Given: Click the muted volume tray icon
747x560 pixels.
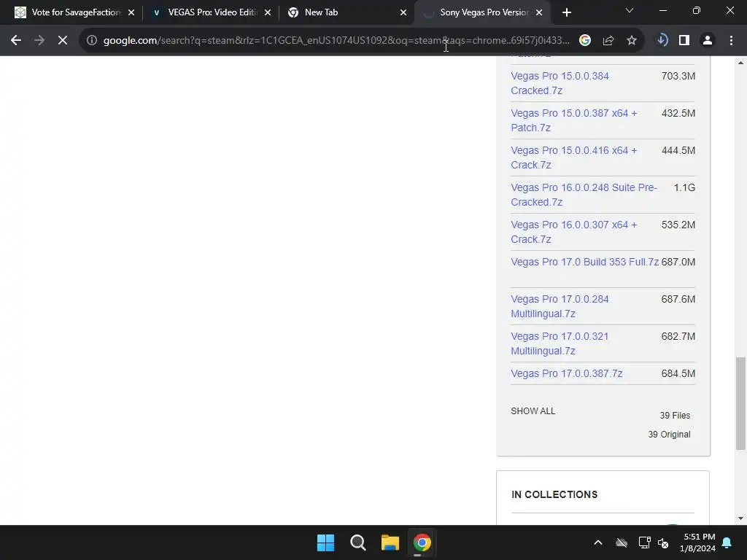Looking at the screenshot, I should coord(663,542).
